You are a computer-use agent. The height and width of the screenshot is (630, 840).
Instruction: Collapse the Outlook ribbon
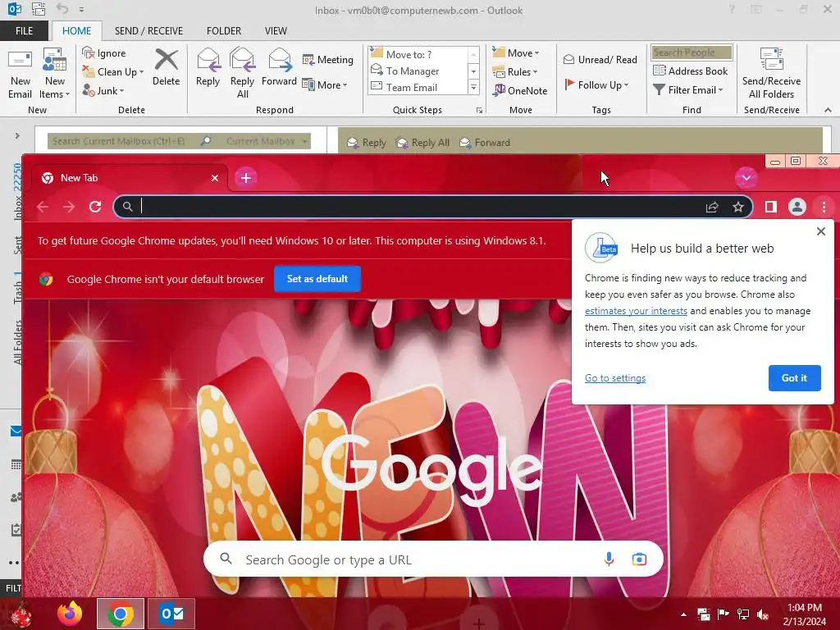828,110
